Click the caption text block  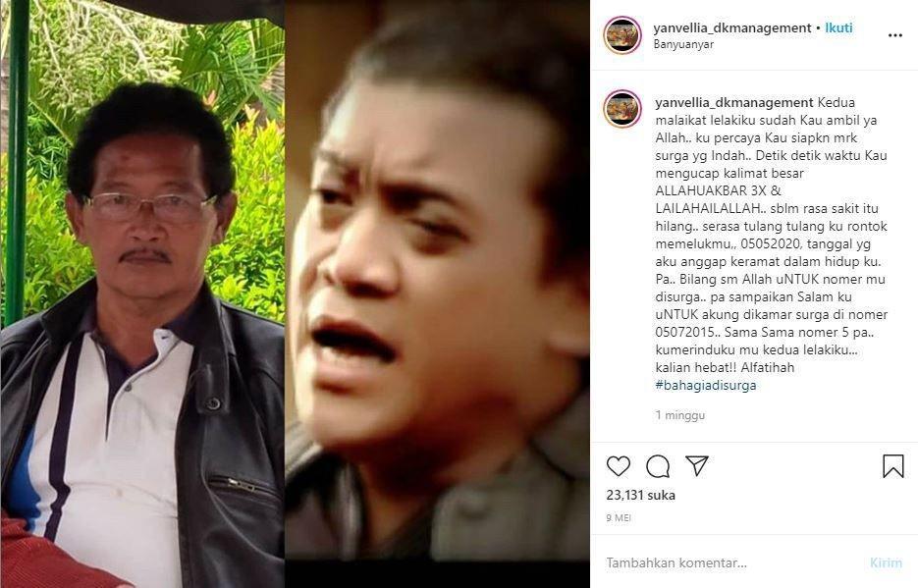tap(772, 243)
